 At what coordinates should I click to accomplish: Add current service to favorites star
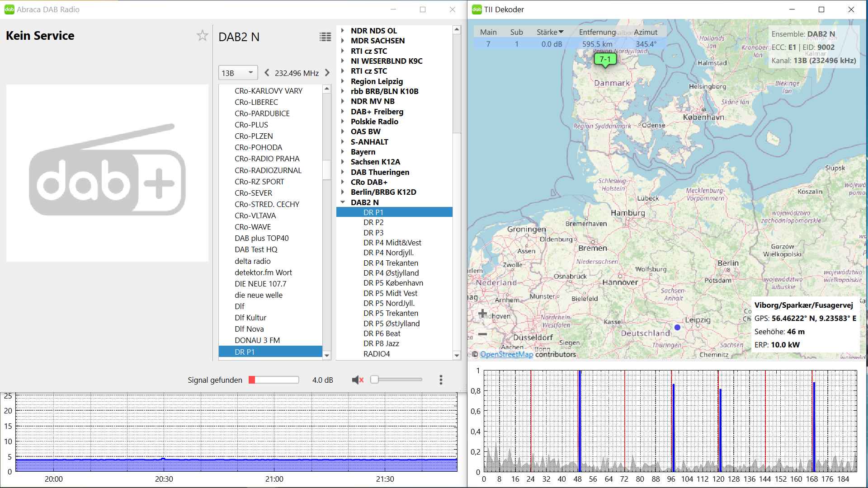[x=202, y=36]
